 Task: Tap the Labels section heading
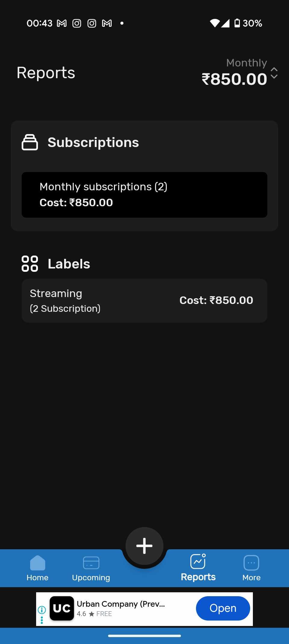coord(69,264)
